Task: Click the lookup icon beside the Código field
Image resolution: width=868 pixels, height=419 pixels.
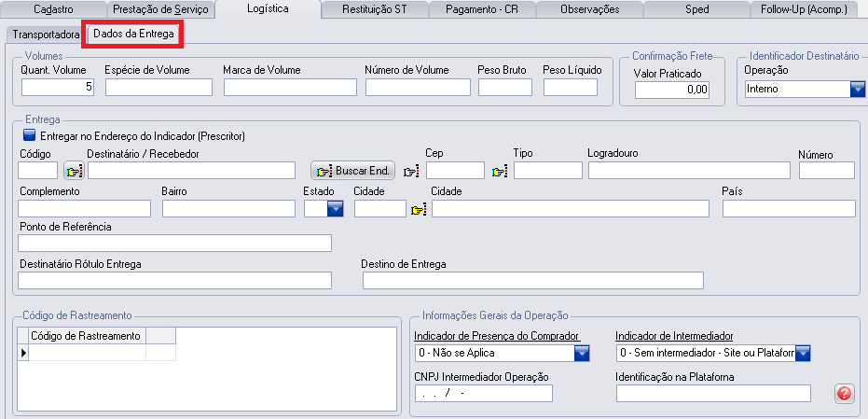Action: (x=73, y=171)
